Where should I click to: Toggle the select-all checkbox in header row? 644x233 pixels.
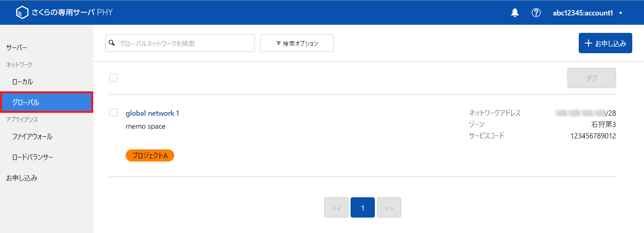point(113,78)
